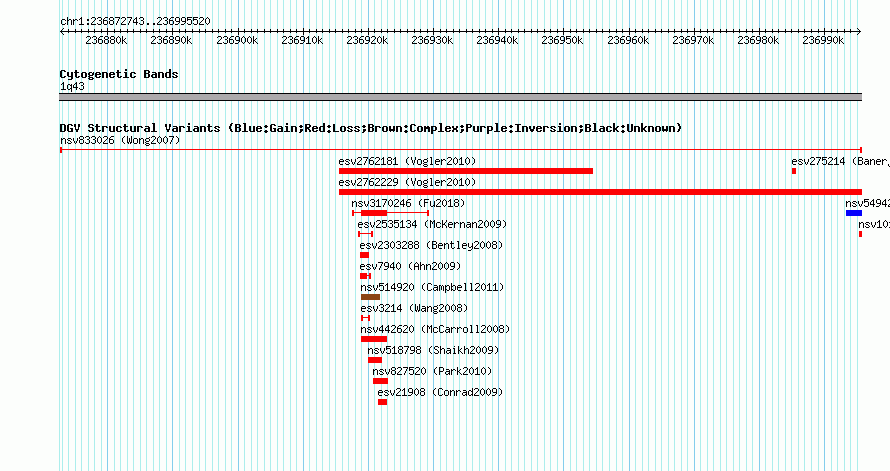Screen dimensions: 890x471
Task: Click ruler tick labeled 236920k
Action: point(367,40)
